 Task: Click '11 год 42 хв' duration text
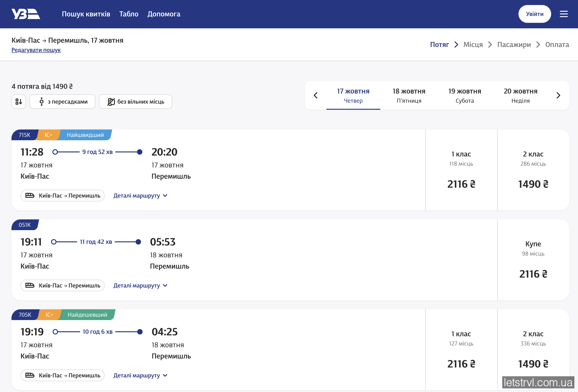(96, 242)
